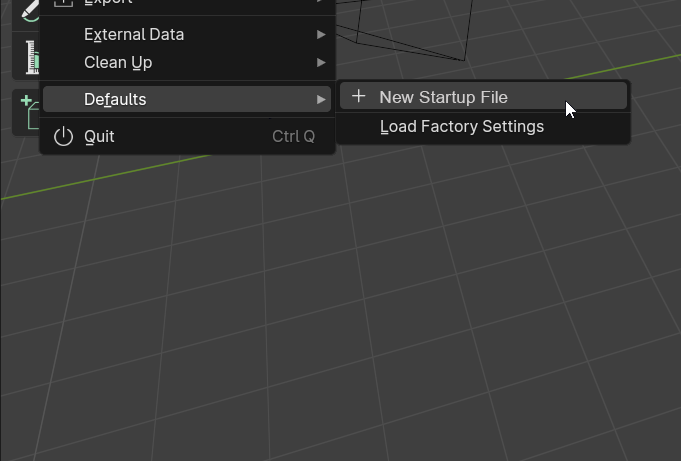
Task: Choose Quit from the File menu
Action: click(187, 136)
